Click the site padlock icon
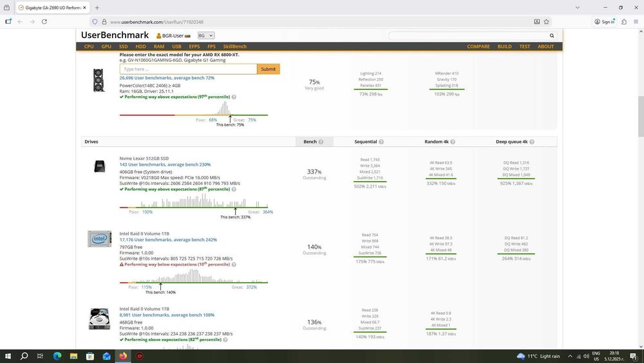 104,22
